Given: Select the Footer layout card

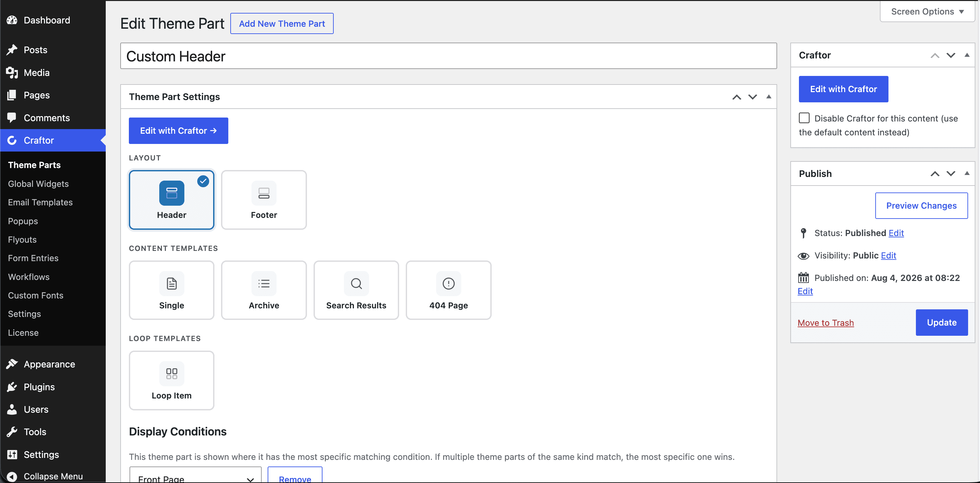Looking at the screenshot, I should 264,200.
